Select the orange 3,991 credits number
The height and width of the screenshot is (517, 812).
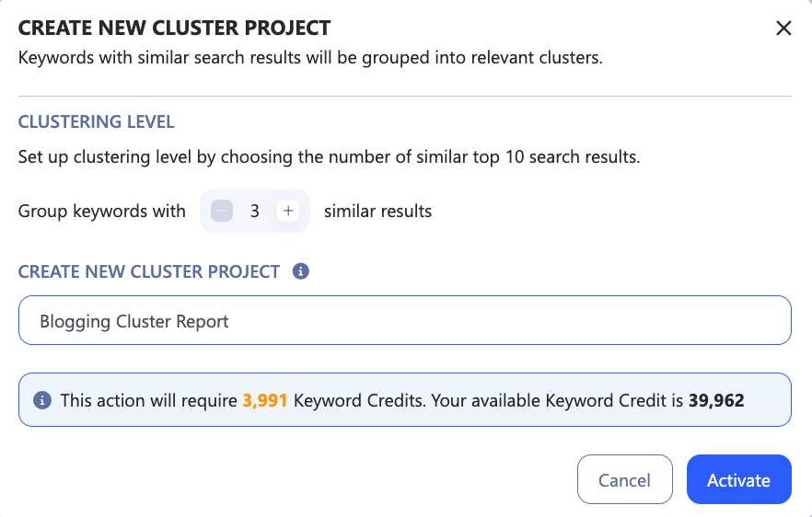click(x=264, y=400)
